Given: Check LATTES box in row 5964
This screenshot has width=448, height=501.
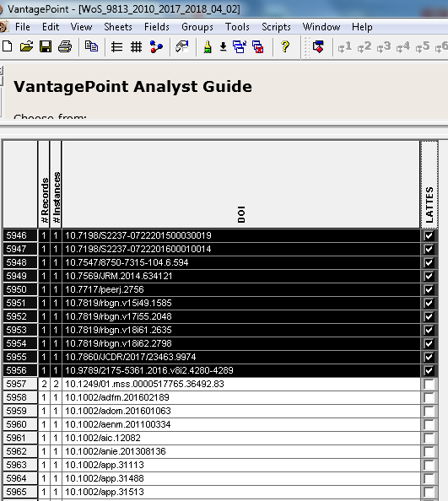Looking at the screenshot, I should pyautogui.click(x=429, y=478).
